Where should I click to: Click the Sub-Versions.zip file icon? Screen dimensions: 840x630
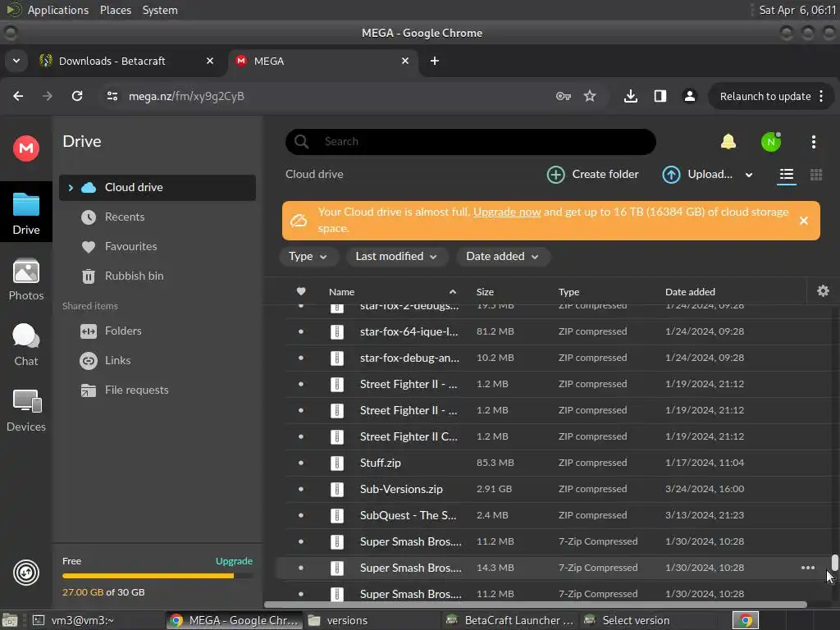coord(336,489)
